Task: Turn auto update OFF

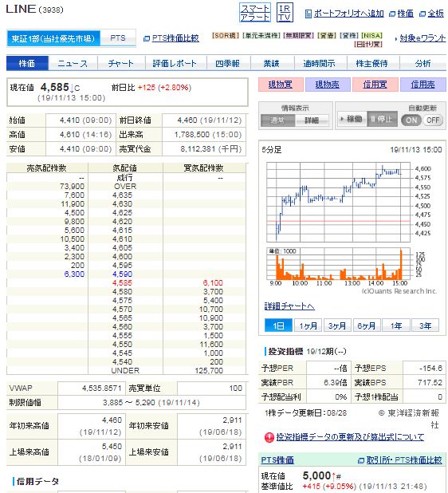Action: (433, 120)
